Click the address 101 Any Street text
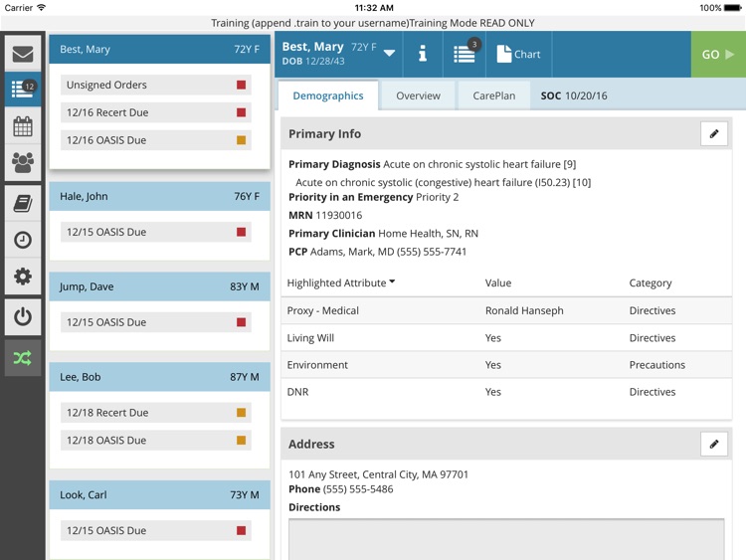The image size is (746, 560). point(378,474)
